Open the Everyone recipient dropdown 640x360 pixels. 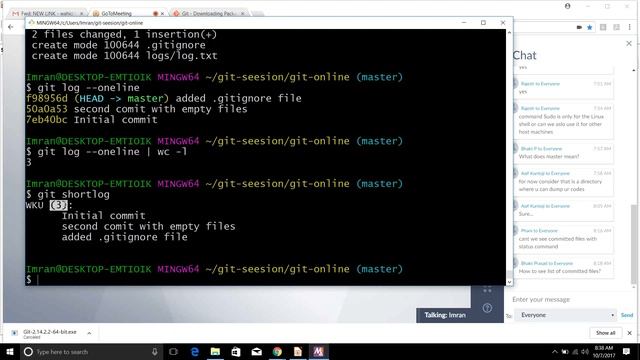tap(565, 315)
